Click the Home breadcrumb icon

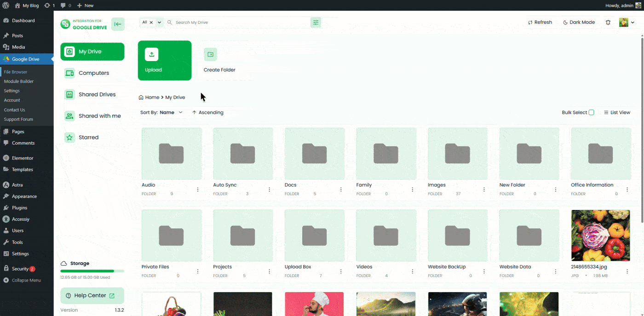pyautogui.click(x=140, y=97)
